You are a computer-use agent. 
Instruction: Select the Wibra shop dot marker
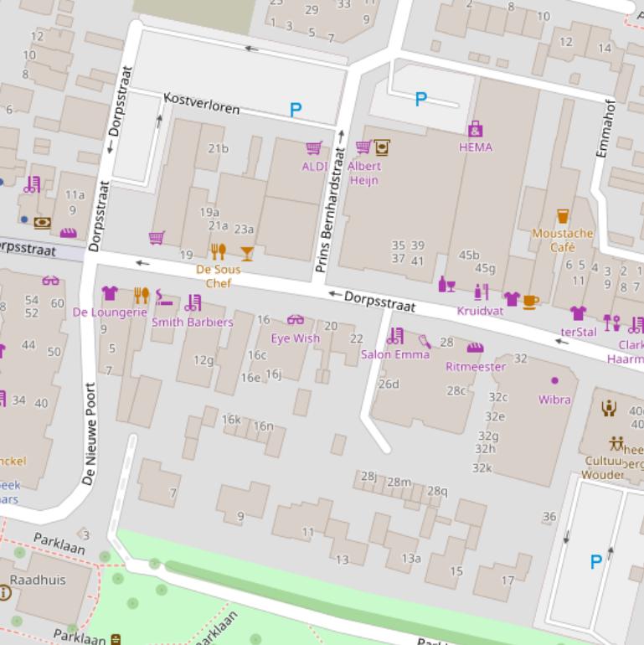pos(554,381)
